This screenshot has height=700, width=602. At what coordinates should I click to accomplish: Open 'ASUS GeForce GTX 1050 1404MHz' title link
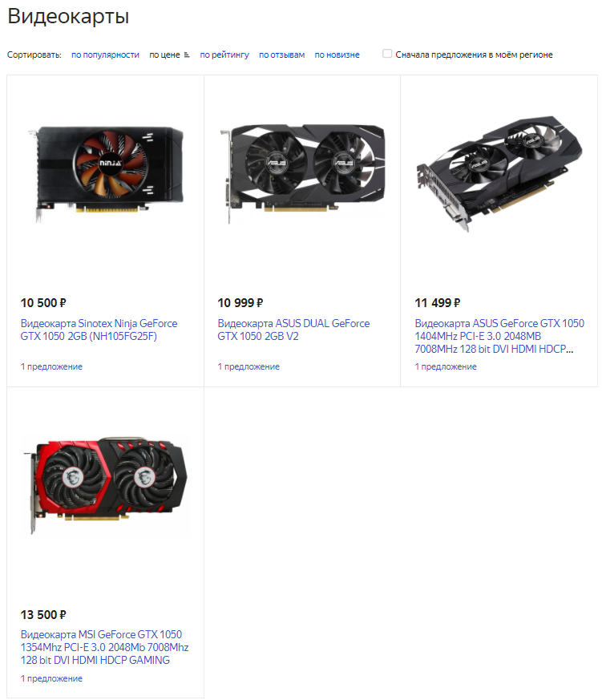(499, 336)
